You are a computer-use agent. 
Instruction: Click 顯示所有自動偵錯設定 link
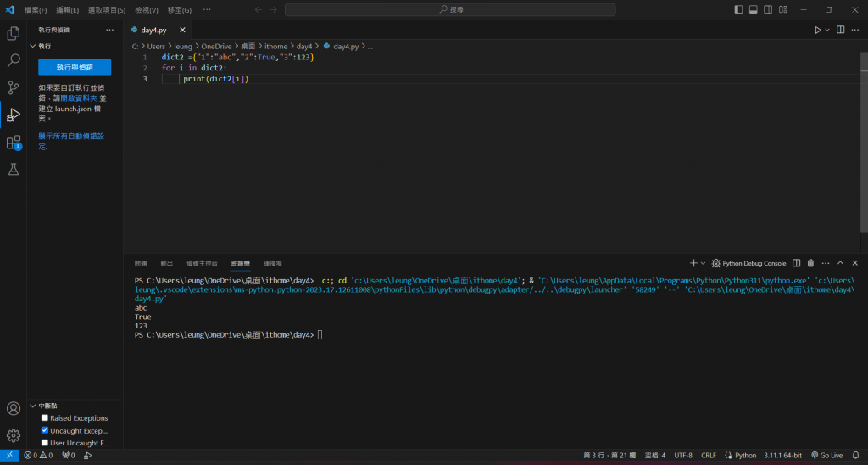pyautogui.click(x=71, y=141)
